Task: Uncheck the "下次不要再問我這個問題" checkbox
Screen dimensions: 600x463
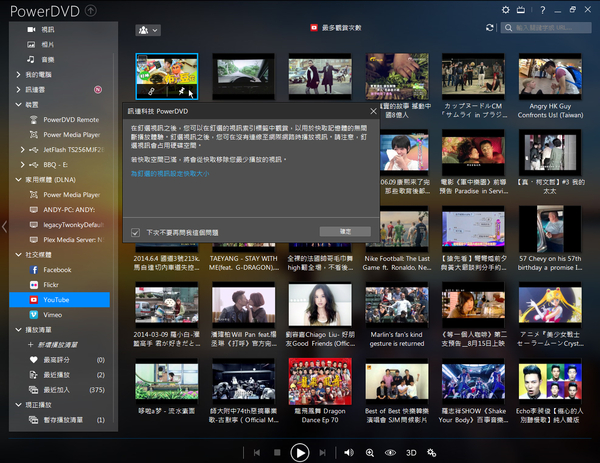Action: click(135, 232)
